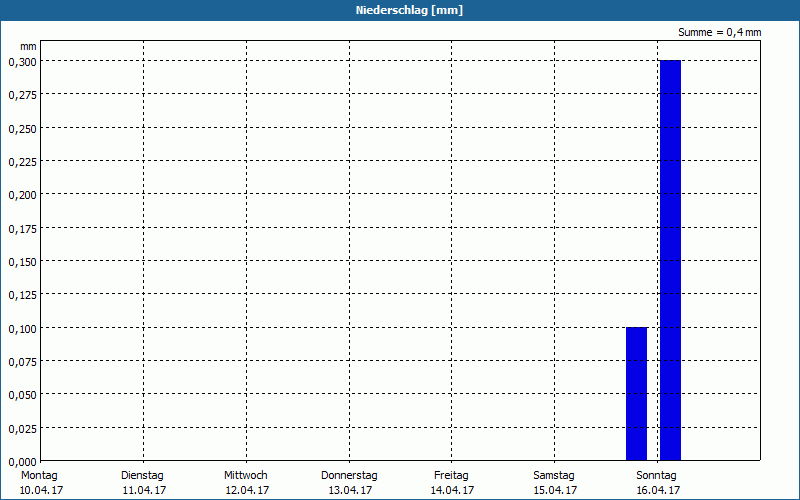The height and width of the screenshot is (500, 800).
Task: Select the Sonntag day label
Action: tap(656, 476)
